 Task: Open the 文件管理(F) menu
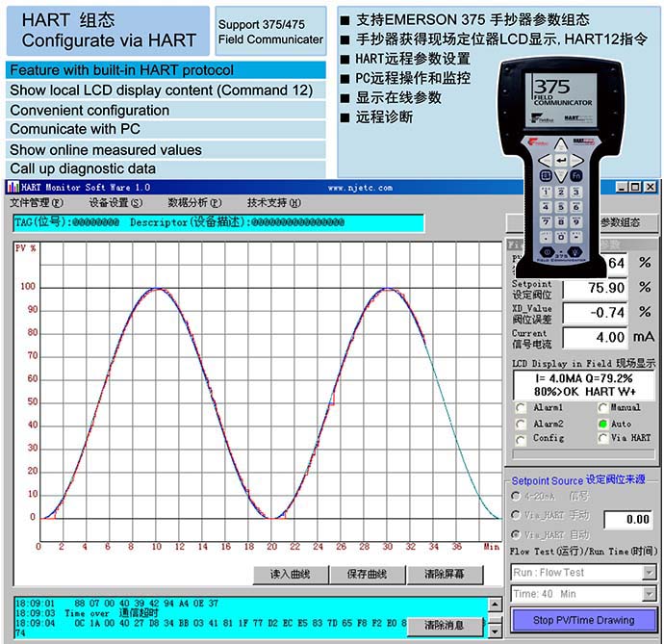[37, 203]
